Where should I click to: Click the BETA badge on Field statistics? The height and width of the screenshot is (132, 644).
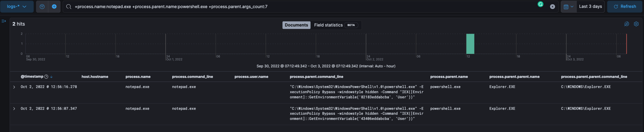tap(351, 25)
